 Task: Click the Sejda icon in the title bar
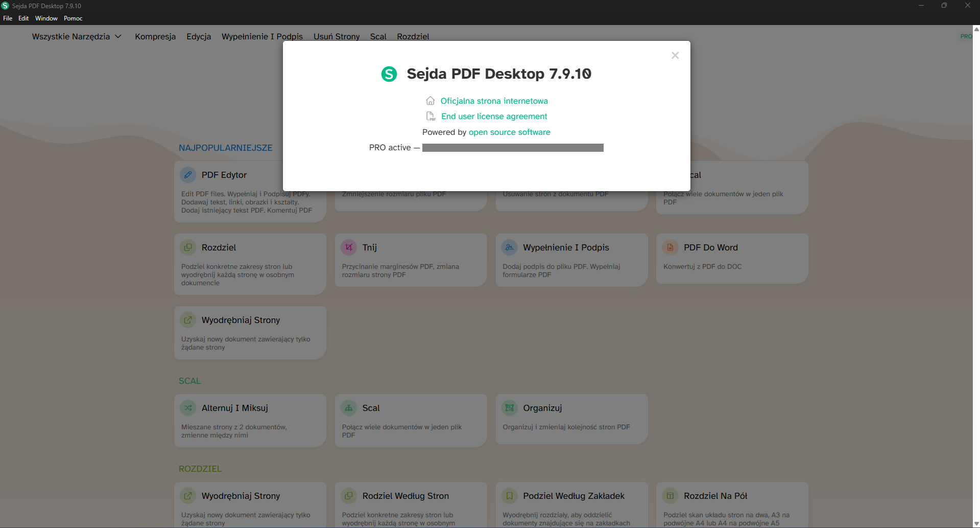tap(5, 6)
